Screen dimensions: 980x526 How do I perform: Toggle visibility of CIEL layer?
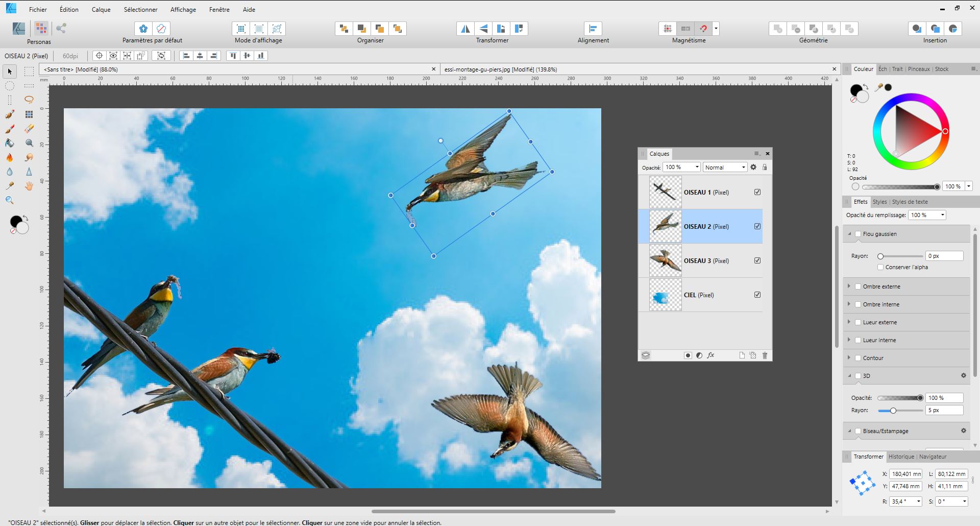(757, 295)
